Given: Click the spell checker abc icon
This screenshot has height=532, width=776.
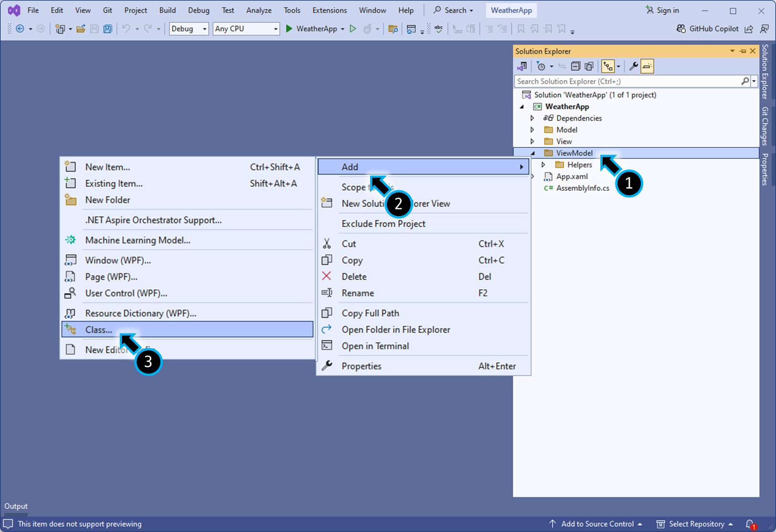Looking at the screenshot, I should (x=438, y=29).
